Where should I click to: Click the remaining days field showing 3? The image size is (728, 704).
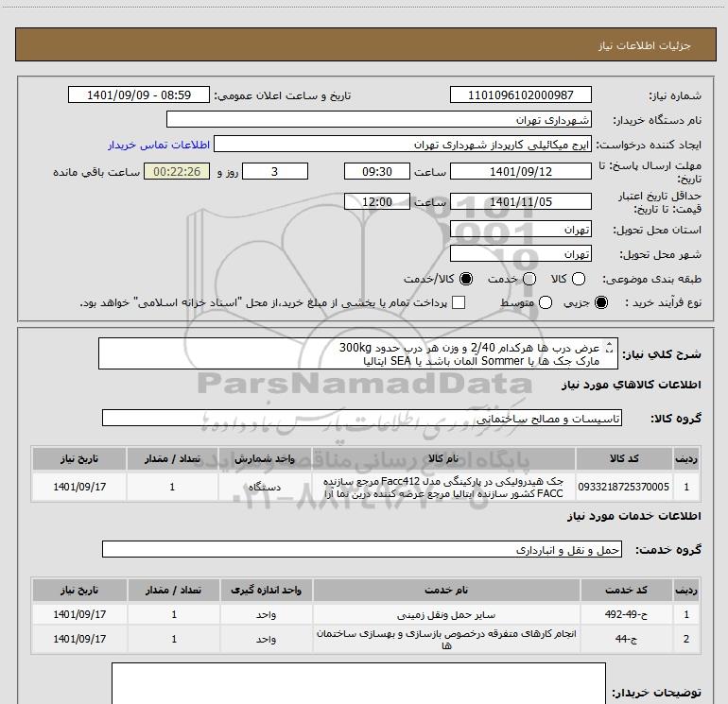275,171
